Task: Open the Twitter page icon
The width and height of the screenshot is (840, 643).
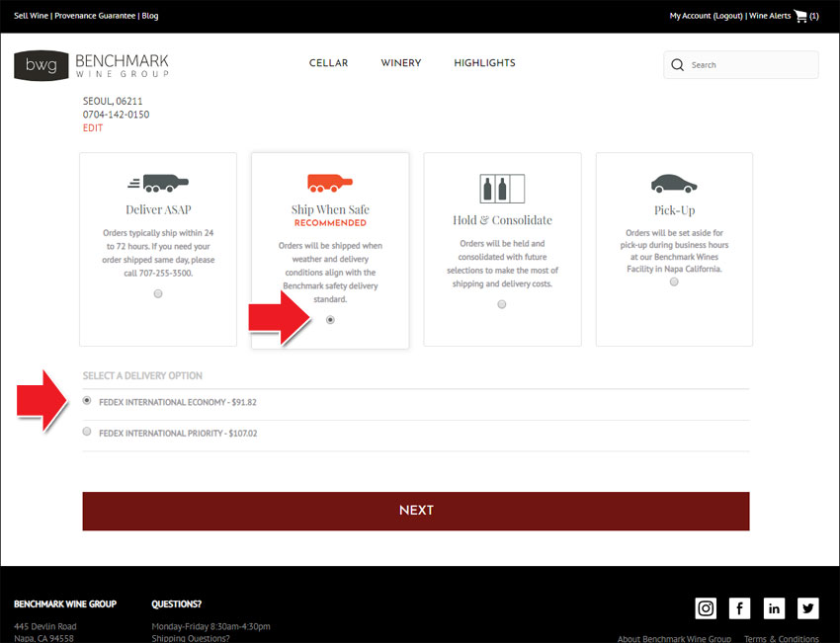Action: [x=807, y=608]
